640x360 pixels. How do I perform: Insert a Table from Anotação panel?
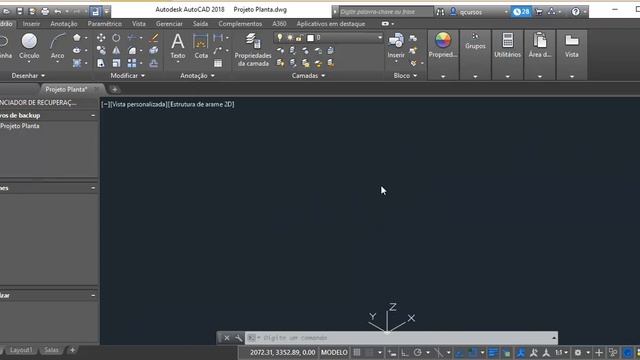pos(218,63)
